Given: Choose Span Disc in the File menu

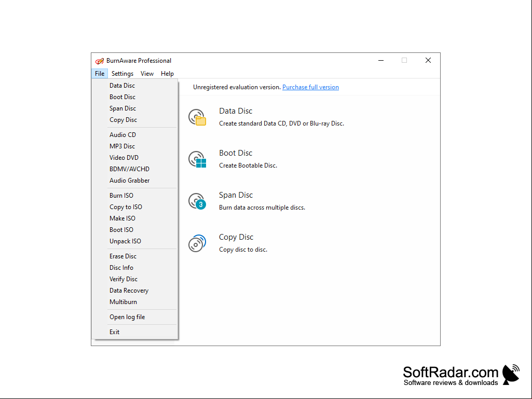Looking at the screenshot, I should coord(135,108).
